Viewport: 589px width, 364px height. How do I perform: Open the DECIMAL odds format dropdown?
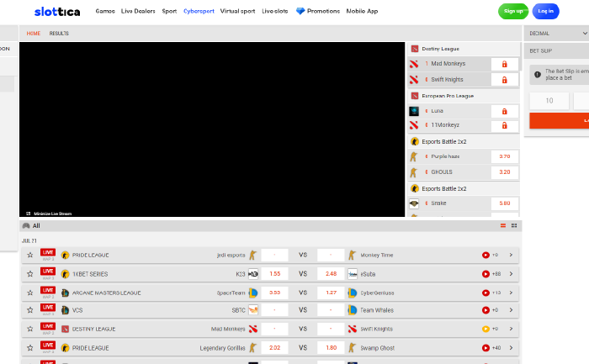coord(557,34)
